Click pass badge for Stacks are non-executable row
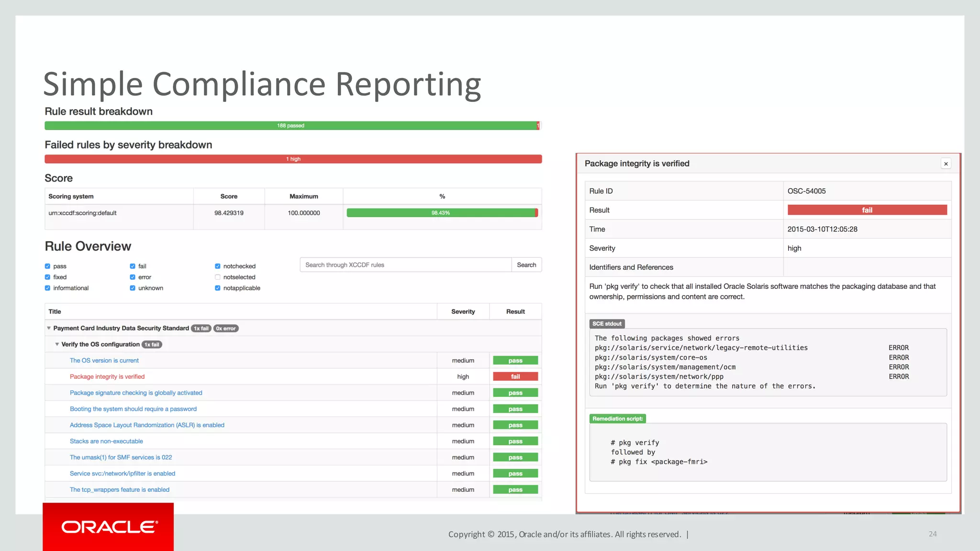The height and width of the screenshot is (551, 980). (x=515, y=441)
